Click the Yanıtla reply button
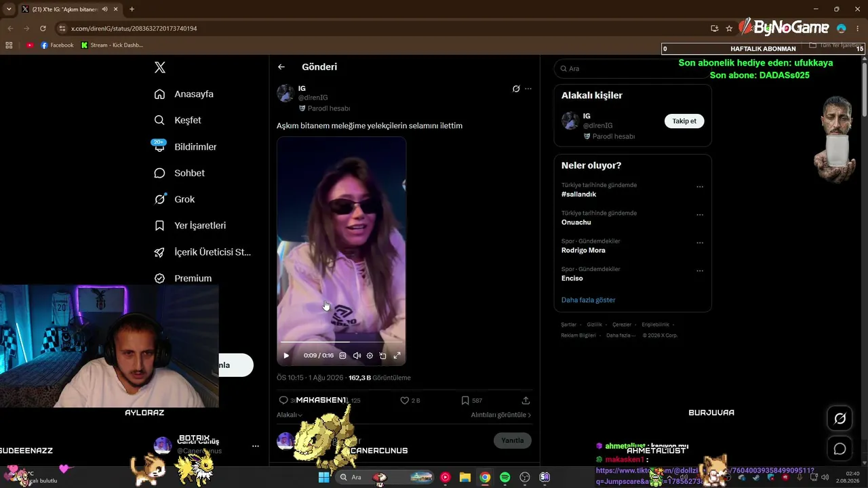 tap(513, 441)
